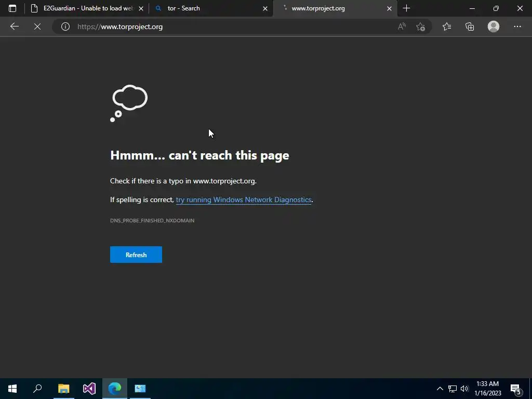Open File Explorer from taskbar
532x399 pixels.
point(63,389)
